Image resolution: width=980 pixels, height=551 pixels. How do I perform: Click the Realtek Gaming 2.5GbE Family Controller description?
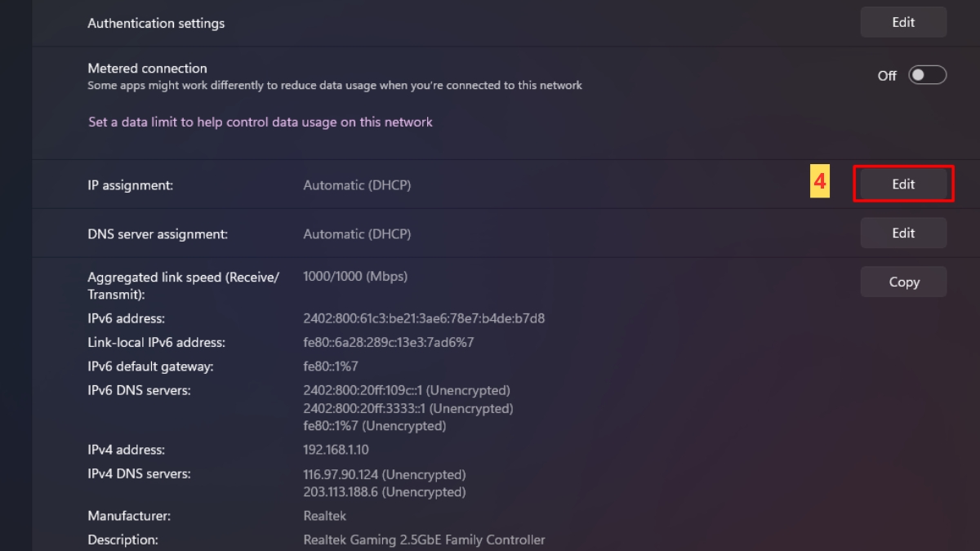[x=424, y=540]
